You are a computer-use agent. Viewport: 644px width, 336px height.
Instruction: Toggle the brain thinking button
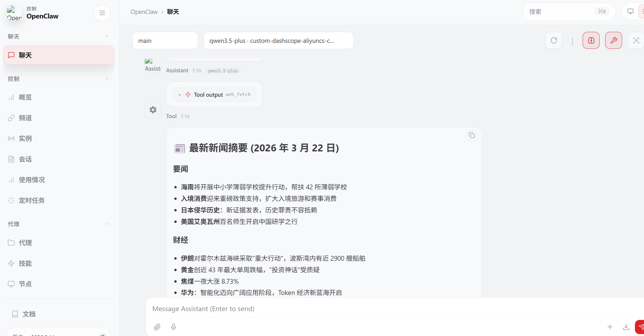[x=591, y=40]
